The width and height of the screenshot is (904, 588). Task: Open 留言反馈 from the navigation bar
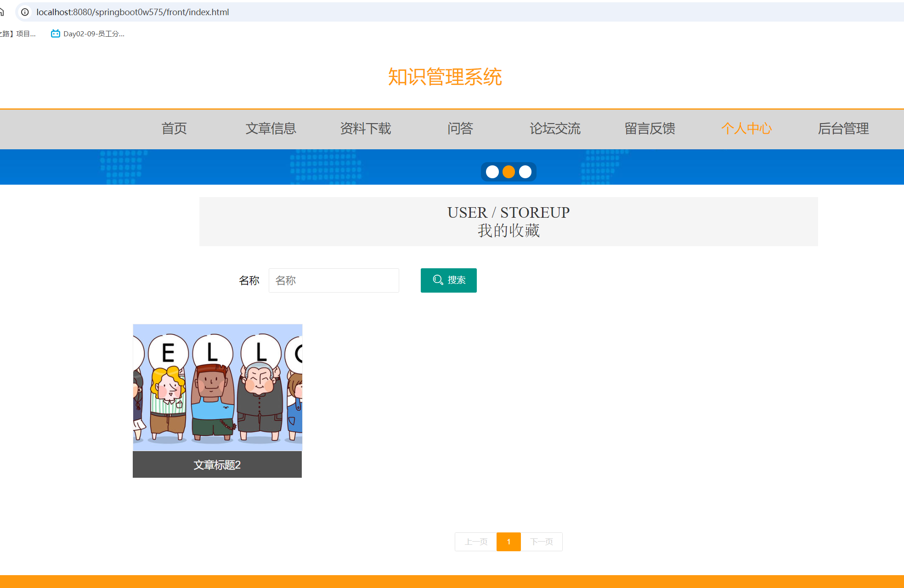pyautogui.click(x=650, y=129)
